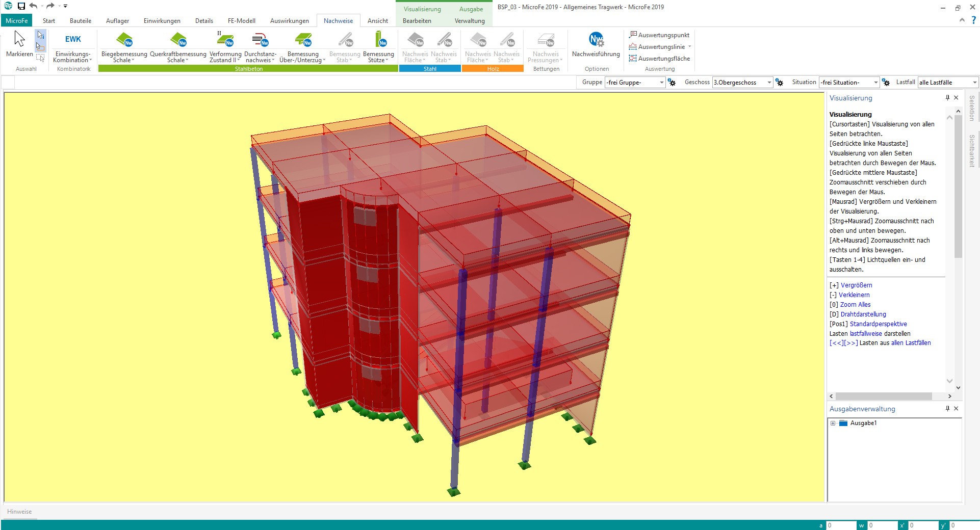Open the Durchstanznachweis tool
Viewport: 980px width, 530px height.
point(260,47)
